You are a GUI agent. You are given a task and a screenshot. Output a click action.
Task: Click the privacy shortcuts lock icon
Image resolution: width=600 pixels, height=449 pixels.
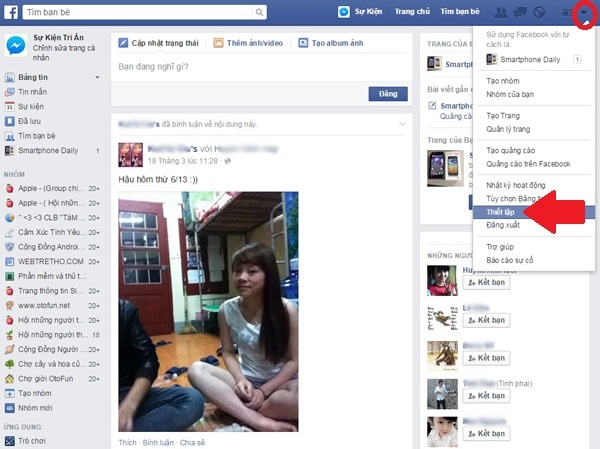(567, 13)
